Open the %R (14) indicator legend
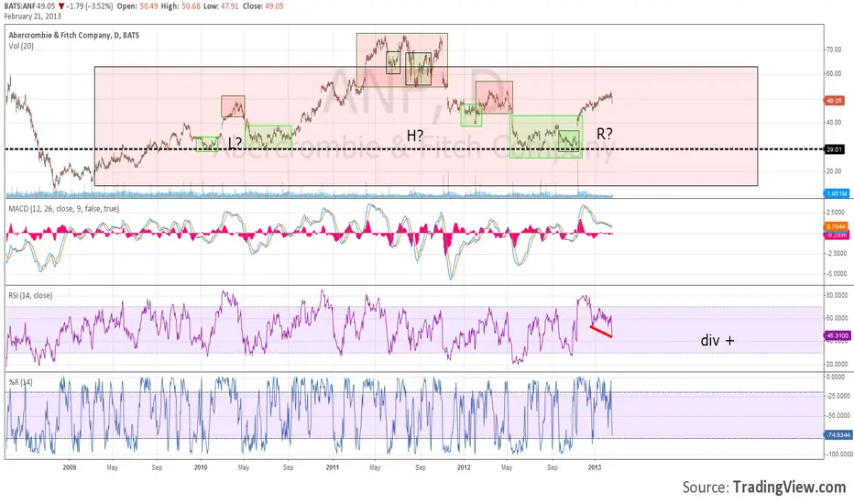The image size is (854, 504). (x=20, y=382)
